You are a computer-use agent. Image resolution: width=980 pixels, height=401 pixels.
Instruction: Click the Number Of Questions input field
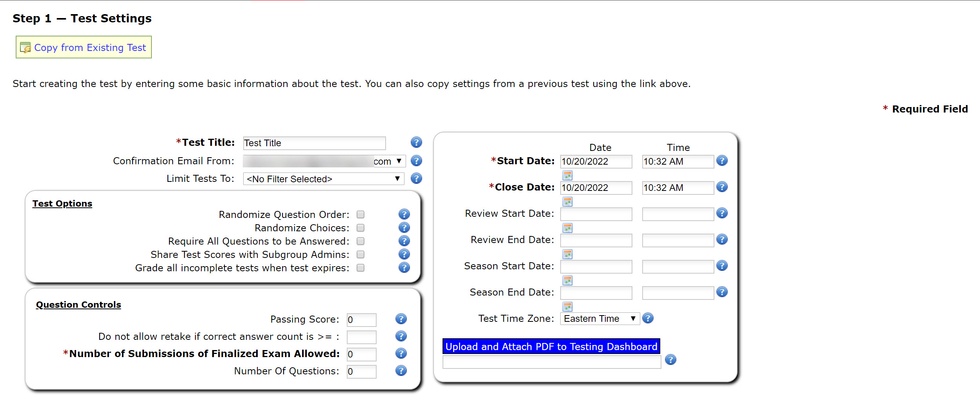tap(361, 371)
